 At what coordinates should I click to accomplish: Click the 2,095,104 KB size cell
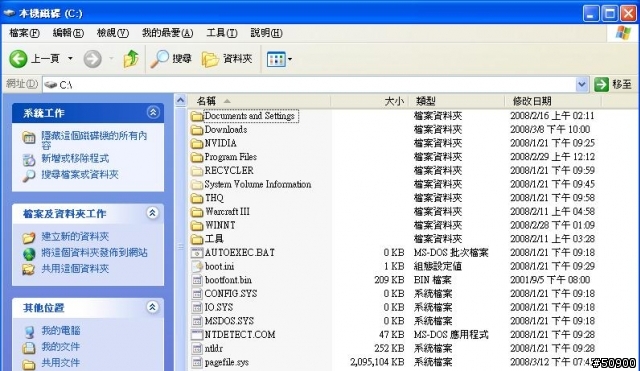[377, 362]
